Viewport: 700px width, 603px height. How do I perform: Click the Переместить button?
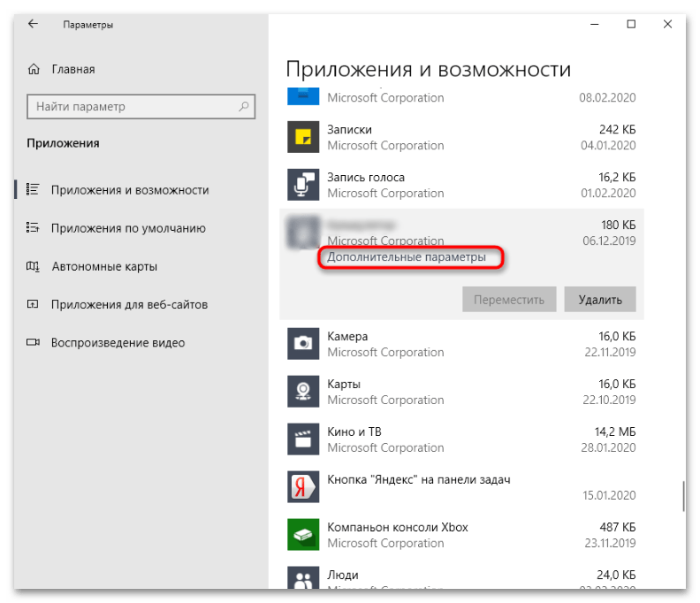pos(509,299)
